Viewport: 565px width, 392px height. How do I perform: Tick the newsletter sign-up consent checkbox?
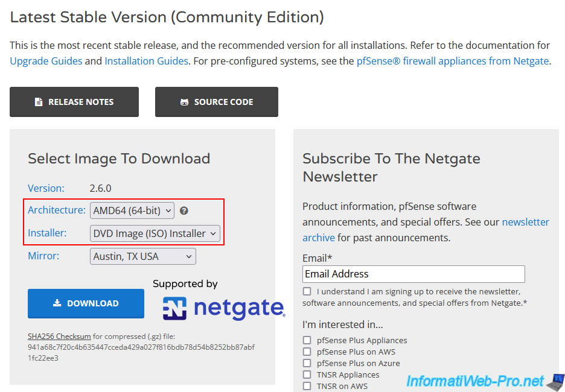click(307, 291)
